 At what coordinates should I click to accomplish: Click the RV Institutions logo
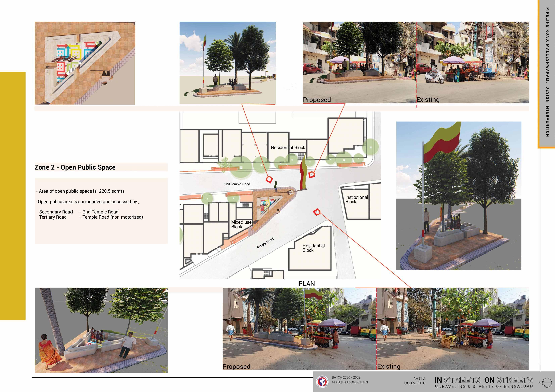click(x=322, y=382)
